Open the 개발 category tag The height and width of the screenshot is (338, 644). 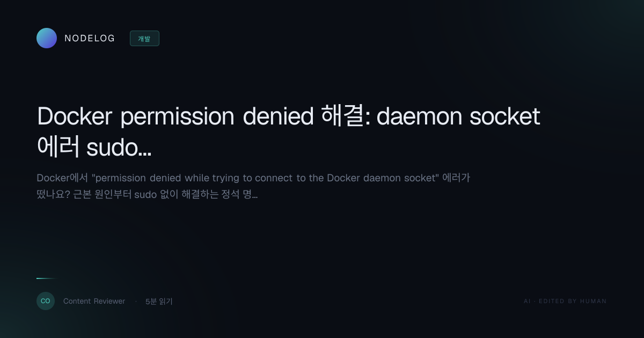pos(144,39)
